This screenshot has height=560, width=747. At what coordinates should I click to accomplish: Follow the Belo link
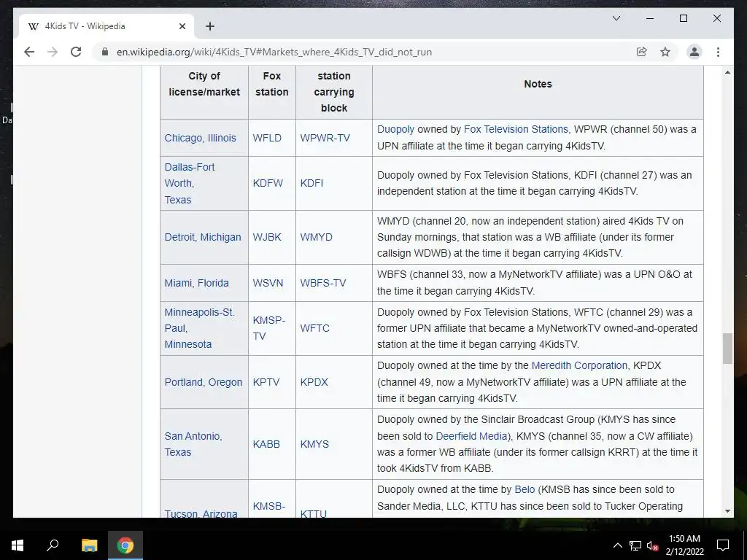click(x=525, y=489)
